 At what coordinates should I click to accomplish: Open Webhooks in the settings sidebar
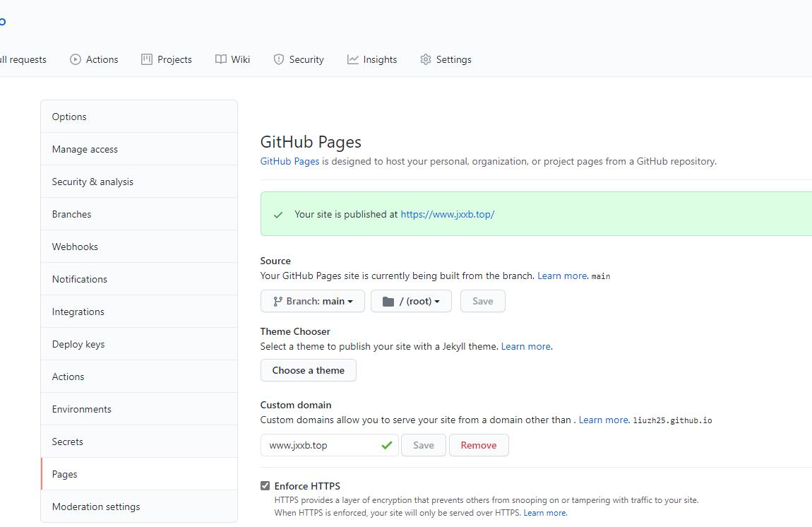pos(75,247)
